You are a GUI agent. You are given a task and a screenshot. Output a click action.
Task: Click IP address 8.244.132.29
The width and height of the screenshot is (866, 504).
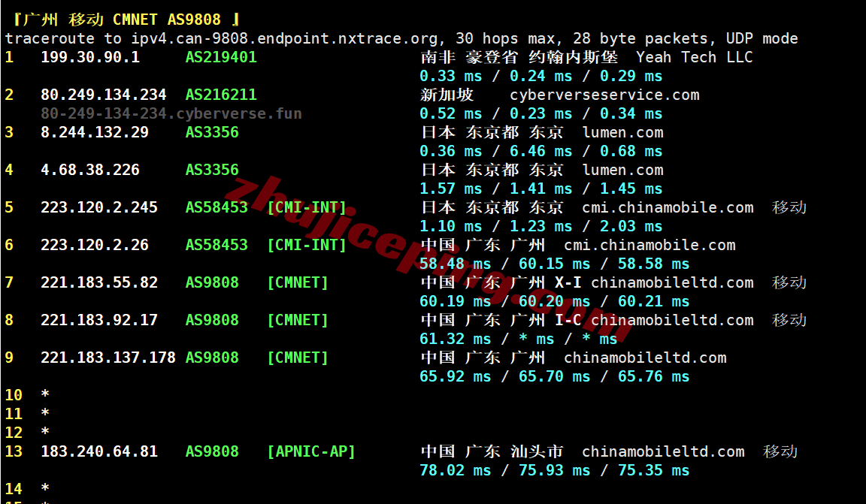pos(95,132)
